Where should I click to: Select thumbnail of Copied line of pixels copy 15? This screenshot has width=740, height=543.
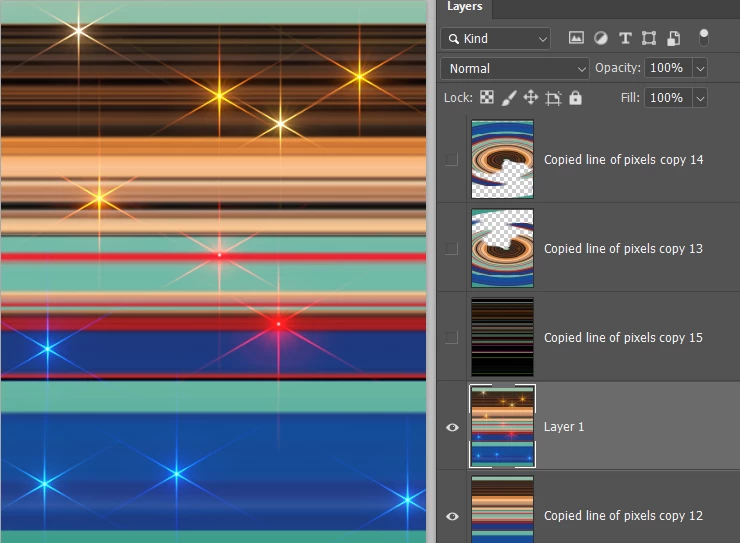click(x=502, y=337)
